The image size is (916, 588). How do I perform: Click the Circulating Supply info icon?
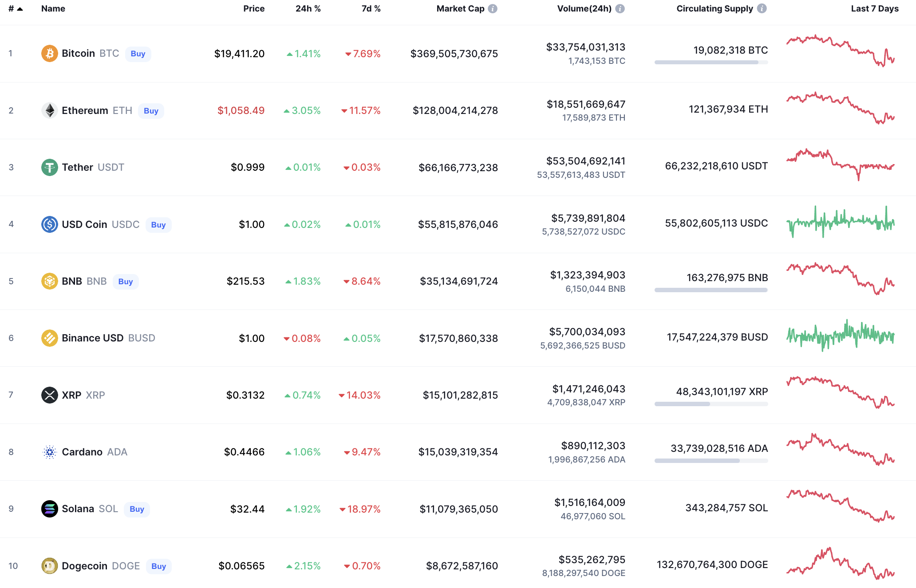762,8
